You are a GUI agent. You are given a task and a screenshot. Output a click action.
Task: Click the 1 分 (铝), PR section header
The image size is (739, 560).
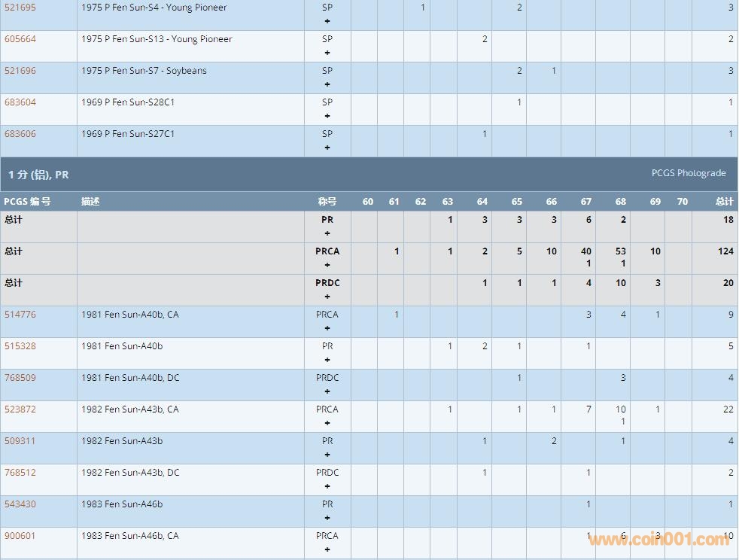point(38,175)
